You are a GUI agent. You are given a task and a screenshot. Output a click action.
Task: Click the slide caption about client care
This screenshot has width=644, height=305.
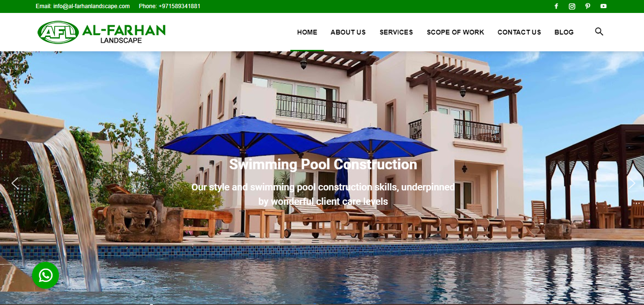[x=323, y=194]
